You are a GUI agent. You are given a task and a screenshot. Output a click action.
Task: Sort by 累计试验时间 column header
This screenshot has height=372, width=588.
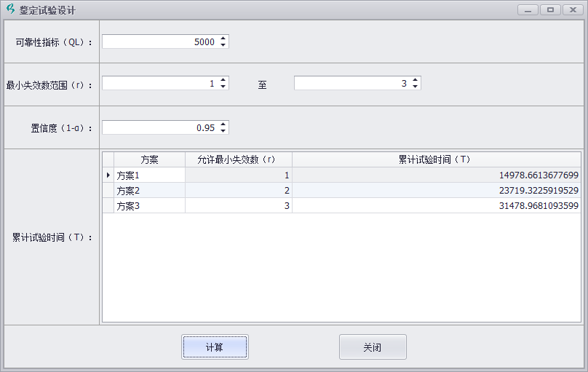[x=437, y=159]
